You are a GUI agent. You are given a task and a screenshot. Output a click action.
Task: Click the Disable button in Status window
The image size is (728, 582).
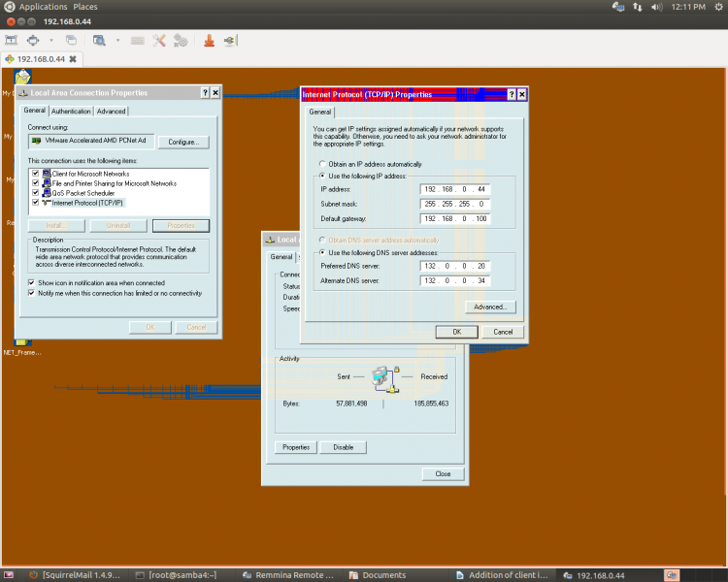[343, 447]
